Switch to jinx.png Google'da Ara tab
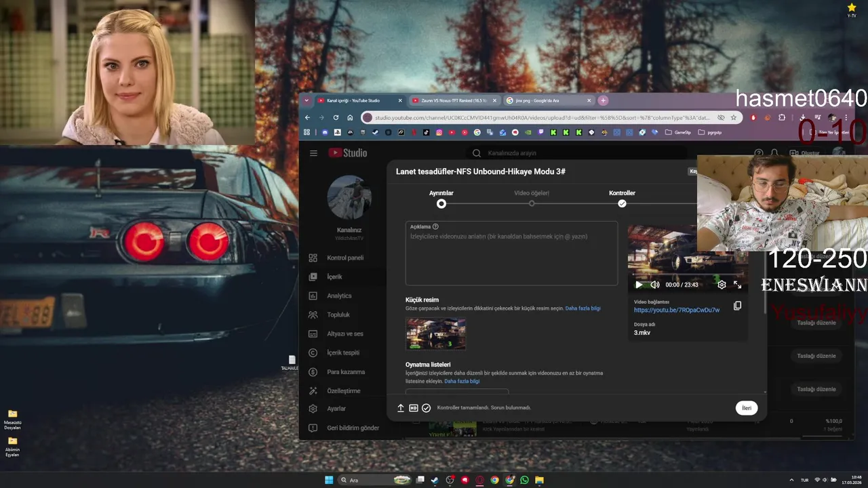Viewport: 868px width, 488px height. 548,100
